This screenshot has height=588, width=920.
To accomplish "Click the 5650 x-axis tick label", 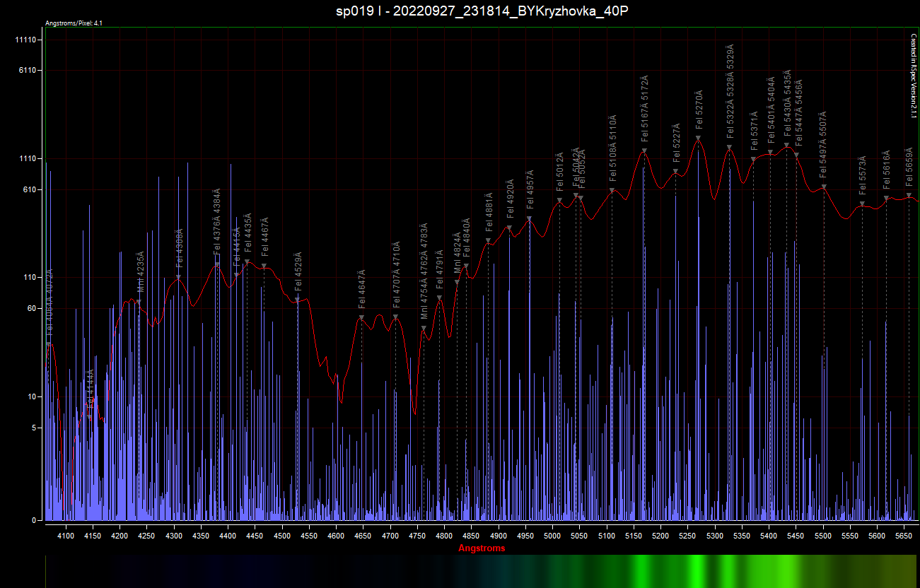I will (x=904, y=536).
